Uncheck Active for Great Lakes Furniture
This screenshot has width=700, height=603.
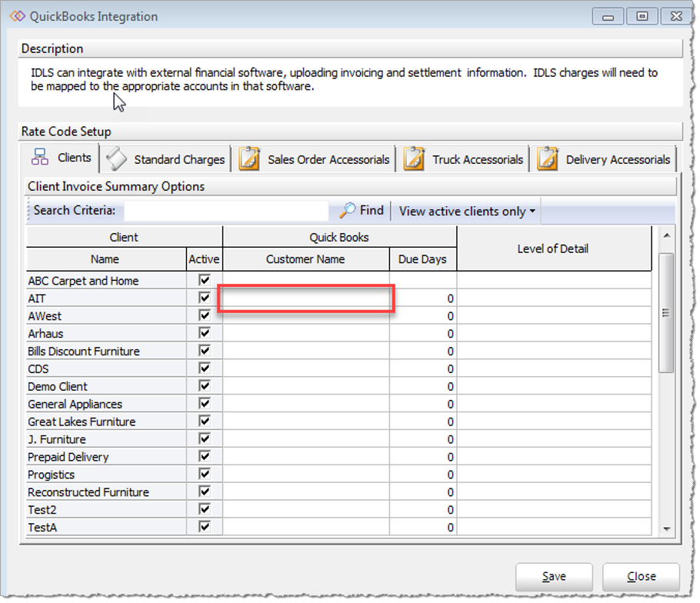tap(205, 421)
